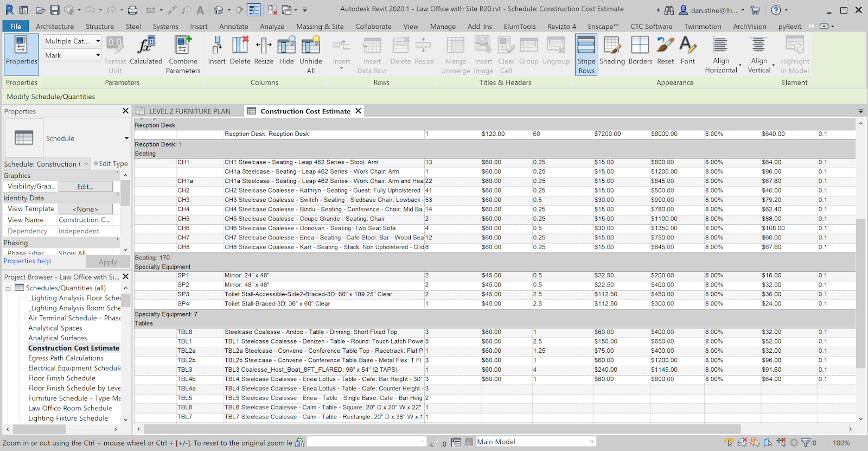The width and height of the screenshot is (868, 451).
Task: Click Close Inactive Views icon
Action: [x=272, y=10]
